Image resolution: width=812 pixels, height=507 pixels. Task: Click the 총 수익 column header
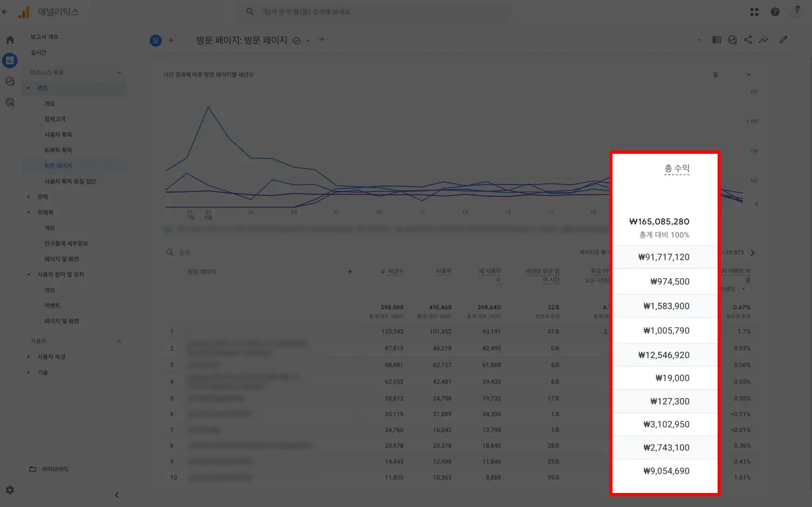tap(677, 169)
